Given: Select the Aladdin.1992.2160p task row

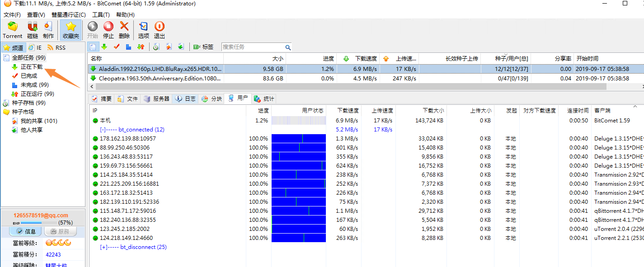Looking at the screenshot, I should [x=366, y=69].
